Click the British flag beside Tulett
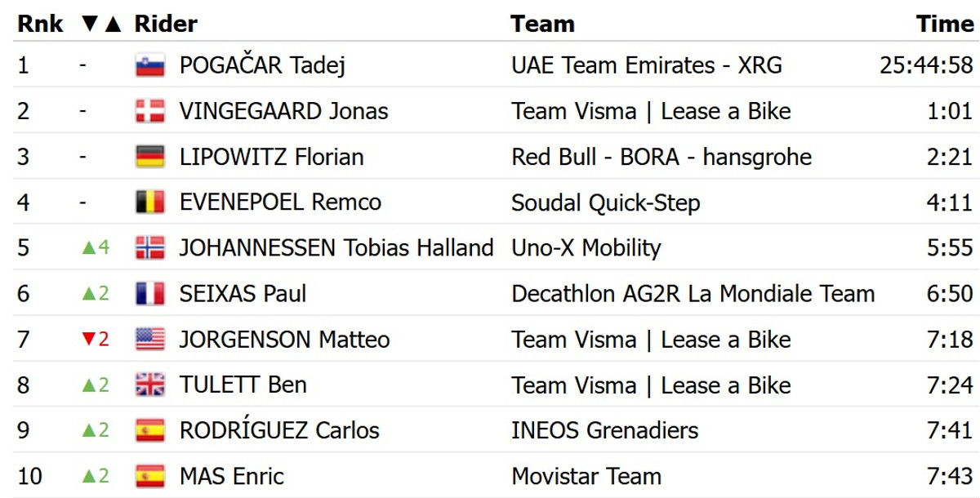Image resolution: width=980 pixels, height=498 pixels. (150, 385)
